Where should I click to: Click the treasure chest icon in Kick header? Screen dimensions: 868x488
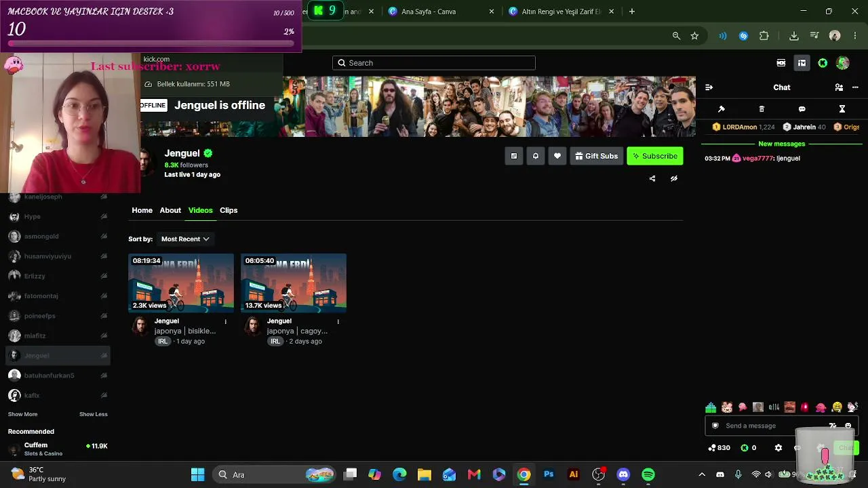pos(802,63)
